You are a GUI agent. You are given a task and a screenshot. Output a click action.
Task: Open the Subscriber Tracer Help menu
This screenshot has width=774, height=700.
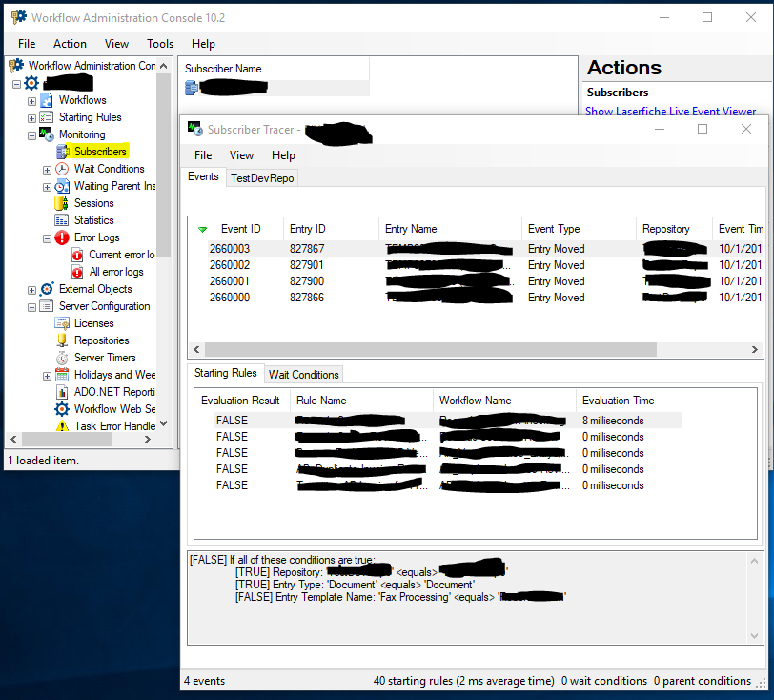pyautogui.click(x=283, y=155)
